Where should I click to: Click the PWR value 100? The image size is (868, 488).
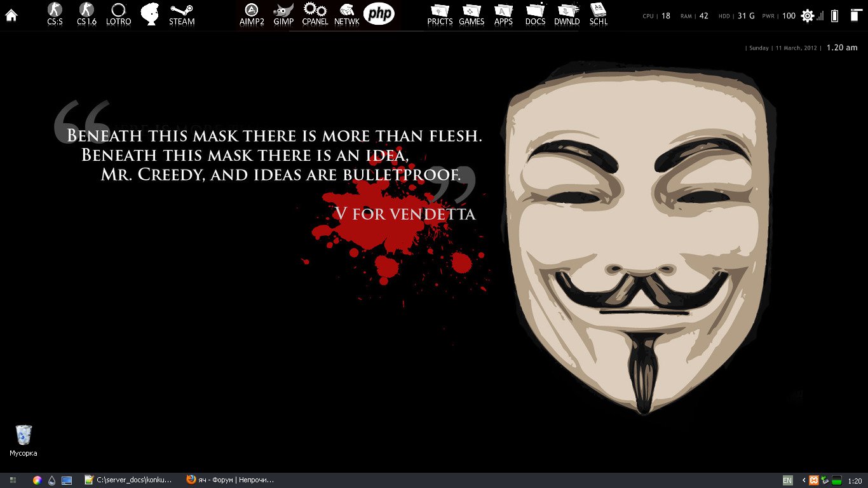click(789, 16)
